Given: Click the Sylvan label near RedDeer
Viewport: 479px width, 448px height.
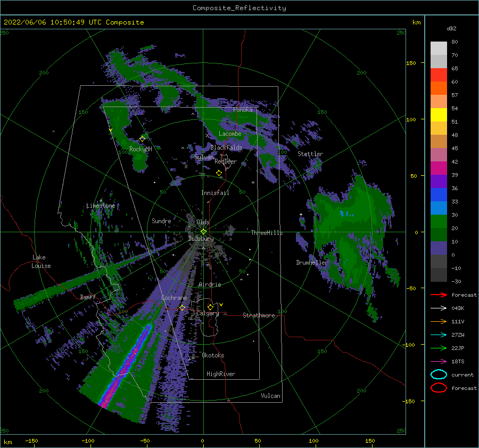Looking at the screenshot, I should [x=204, y=157].
